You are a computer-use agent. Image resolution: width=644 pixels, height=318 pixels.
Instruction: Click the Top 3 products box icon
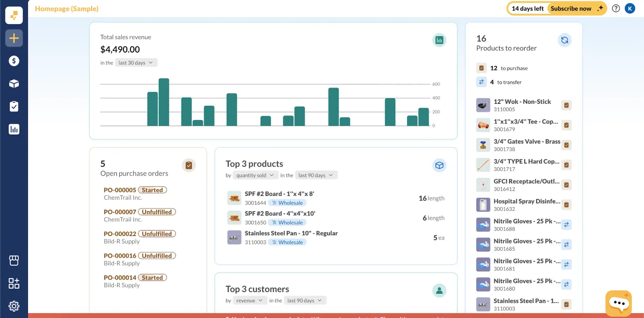[x=439, y=165]
